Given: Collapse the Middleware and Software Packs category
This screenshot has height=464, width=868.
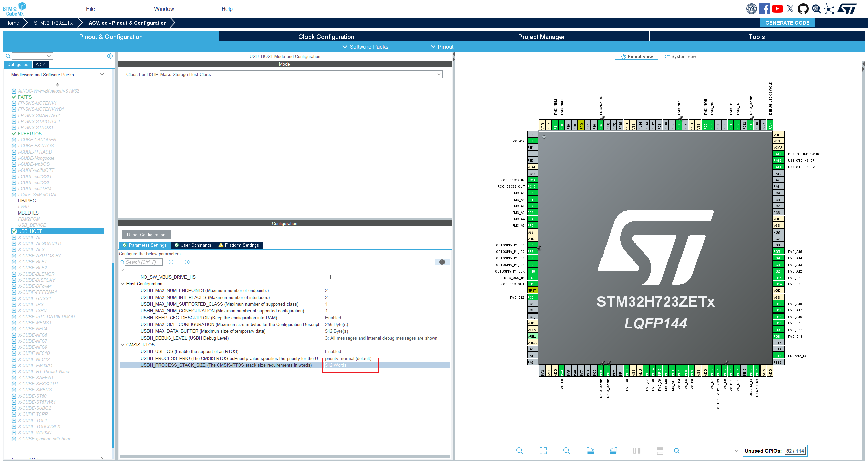Looking at the screenshot, I should [x=102, y=74].
